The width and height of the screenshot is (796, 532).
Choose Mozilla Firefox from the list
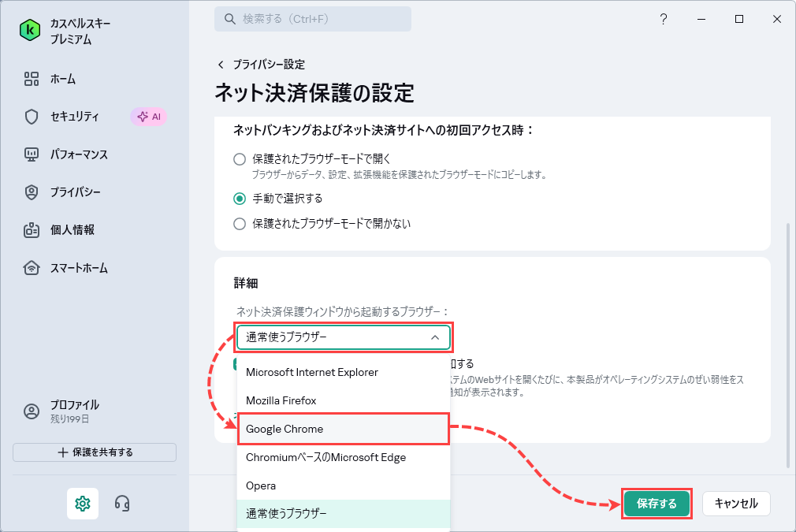(344, 400)
